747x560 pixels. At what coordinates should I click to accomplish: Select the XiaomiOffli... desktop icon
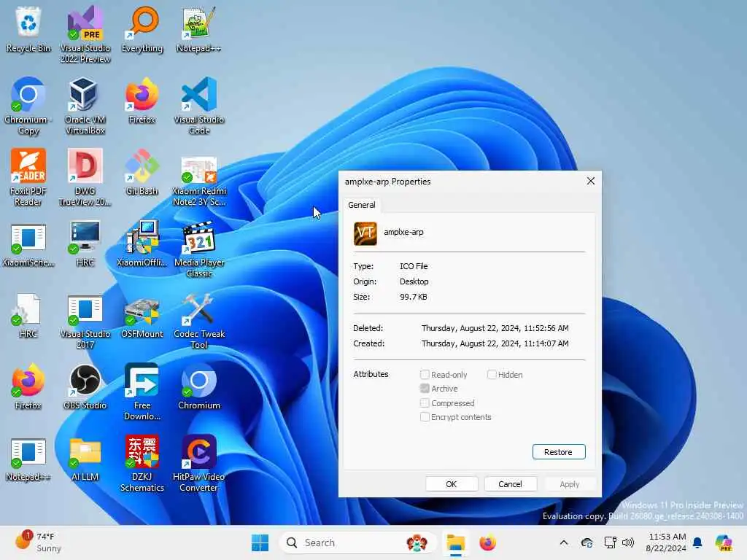(x=142, y=244)
